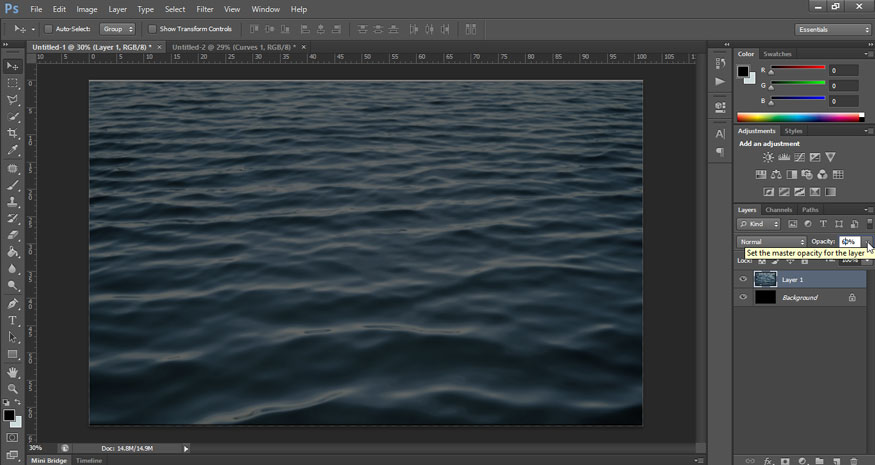Toggle visibility of the Background layer

tap(743, 298)
